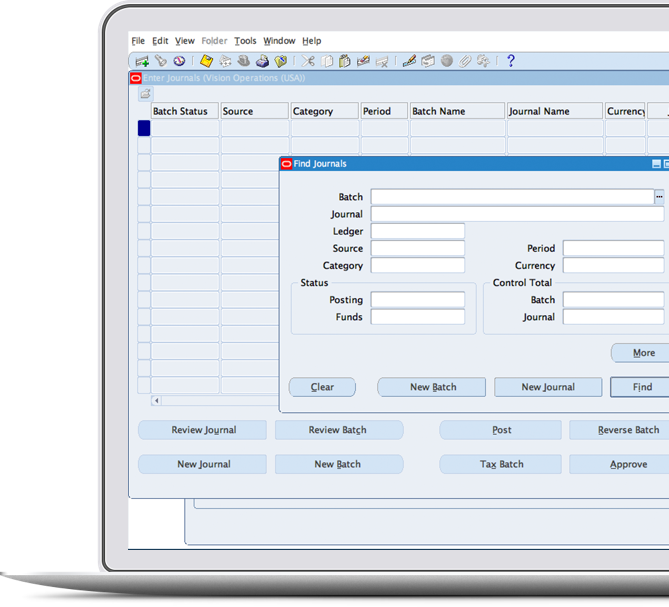This screenshot has height=607, width=669.
Task: Click the Clear Record eraser icon
Action: (x=363, y=61)
